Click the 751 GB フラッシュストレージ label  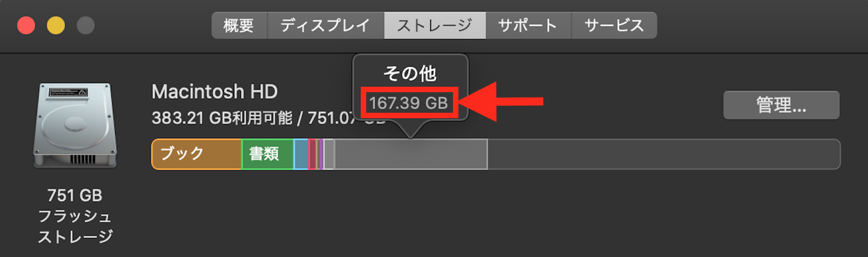(x=75, y=216)
